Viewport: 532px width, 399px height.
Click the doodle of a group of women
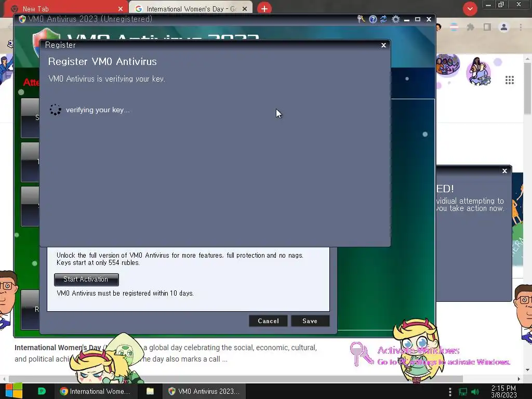pos(447,64)
